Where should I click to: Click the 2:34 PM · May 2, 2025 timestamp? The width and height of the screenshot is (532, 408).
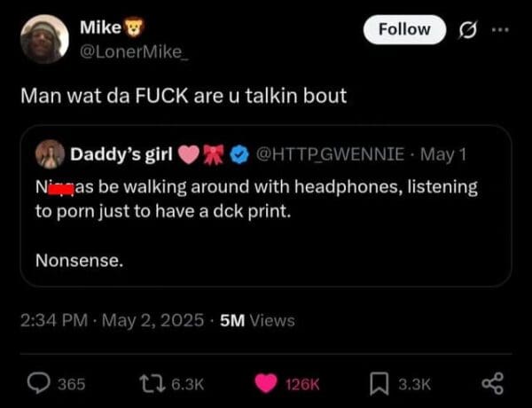tap(112, 320)
